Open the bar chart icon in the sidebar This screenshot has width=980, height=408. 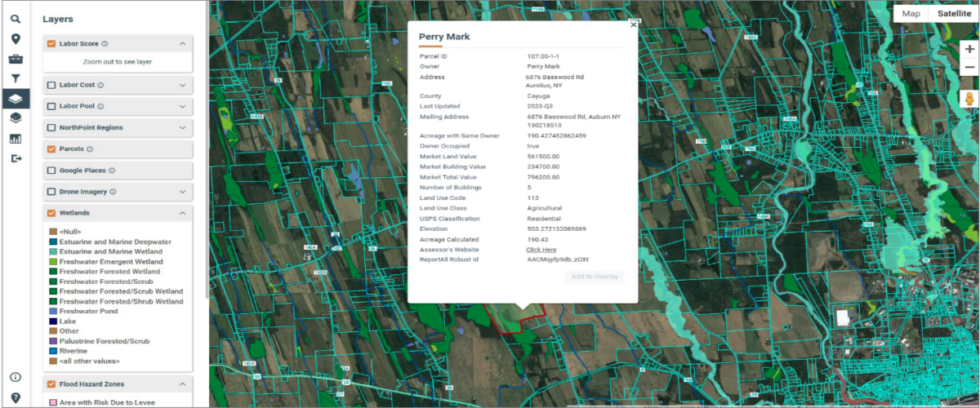point(15,138)
